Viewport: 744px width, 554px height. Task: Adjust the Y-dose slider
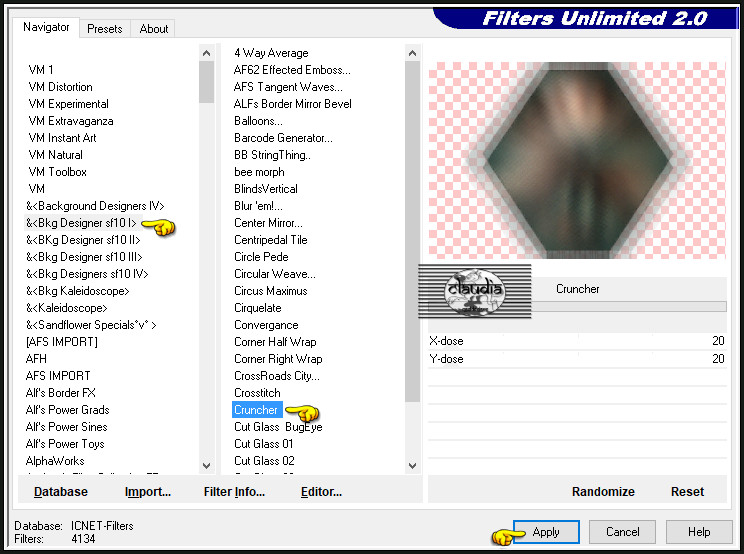(x=577, y=359)
